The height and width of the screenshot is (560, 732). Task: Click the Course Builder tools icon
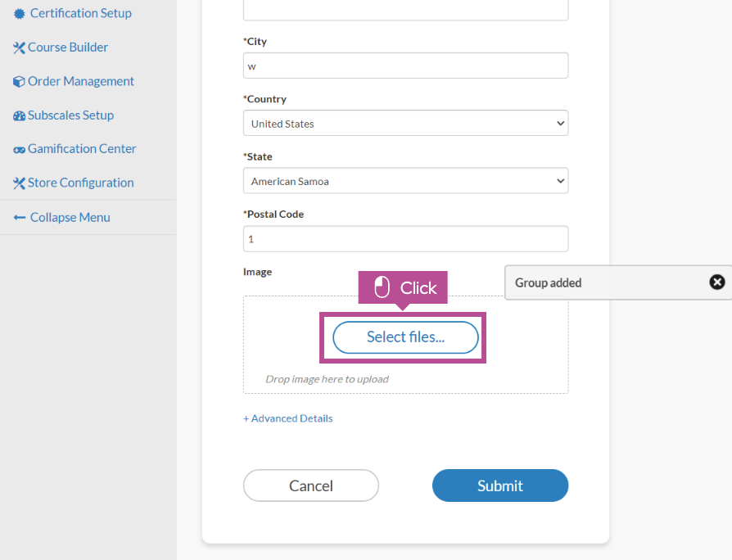[x=19, y=48]
